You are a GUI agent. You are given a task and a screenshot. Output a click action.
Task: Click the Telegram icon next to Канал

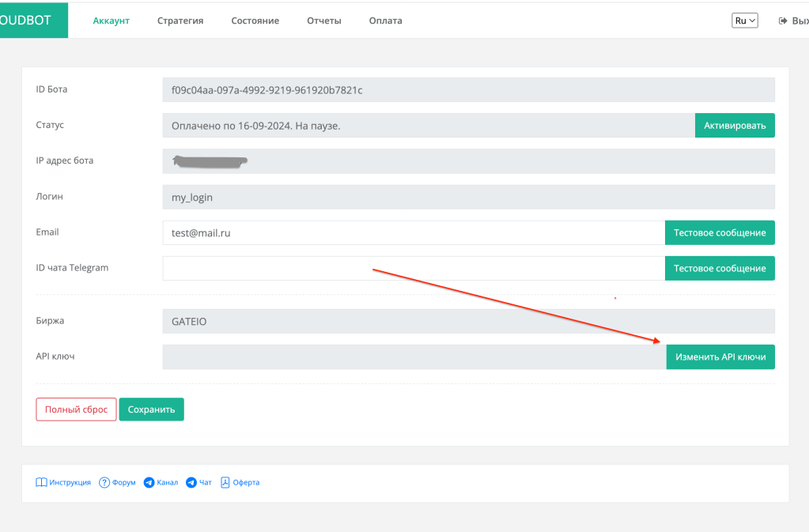[149, 482]
